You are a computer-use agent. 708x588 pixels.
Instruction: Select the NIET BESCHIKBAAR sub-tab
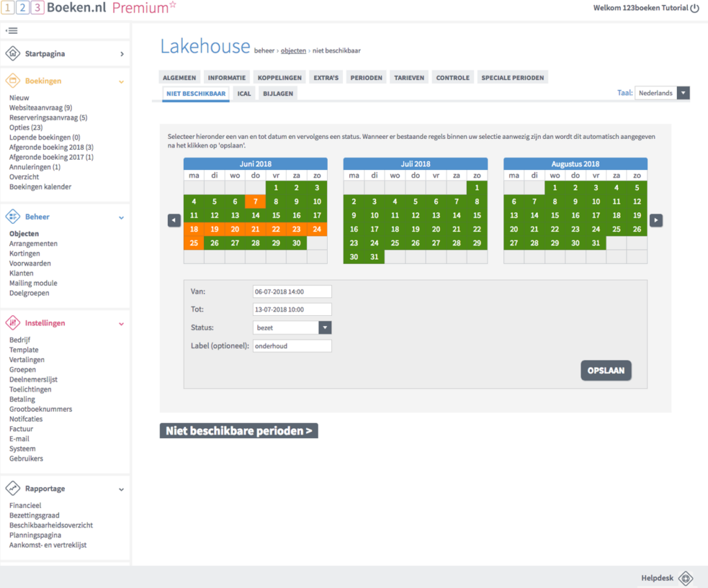coord(196,94)
